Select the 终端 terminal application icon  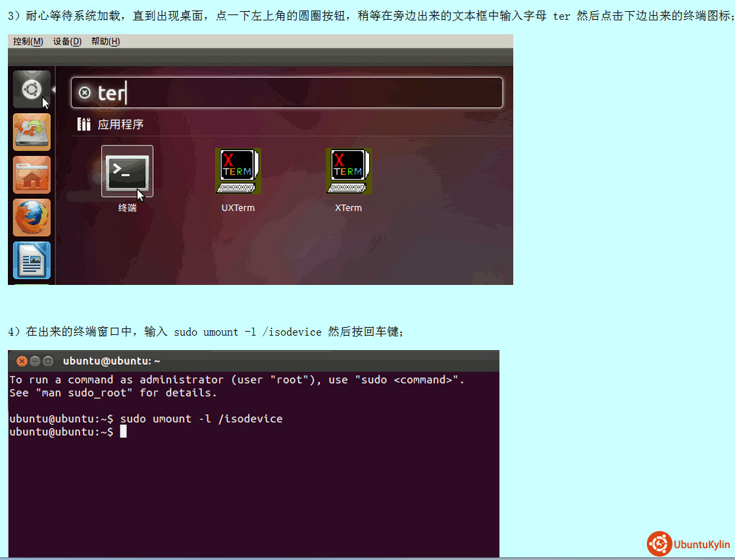coord(127,171)
